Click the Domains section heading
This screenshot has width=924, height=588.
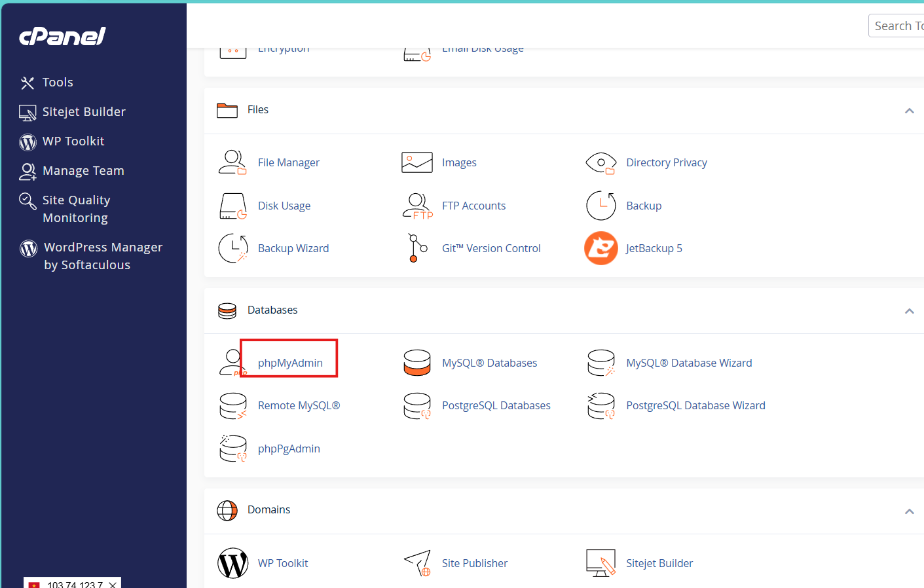pyautogui.click(x=268, y=509)
